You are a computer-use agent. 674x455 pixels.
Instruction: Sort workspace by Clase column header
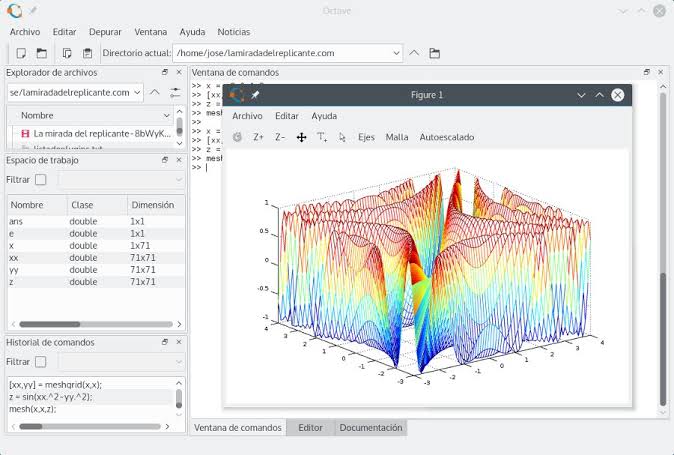point(97,205)
